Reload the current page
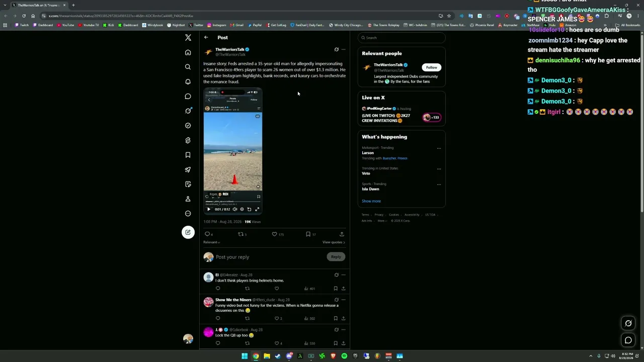644x362 pixels. click(x=24, y=16)
